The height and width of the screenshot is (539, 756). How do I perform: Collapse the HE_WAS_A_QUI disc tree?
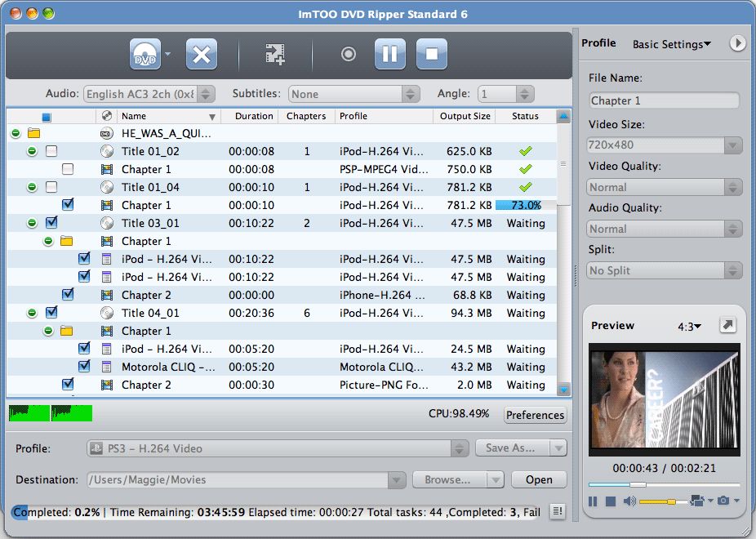pos(16,133)
